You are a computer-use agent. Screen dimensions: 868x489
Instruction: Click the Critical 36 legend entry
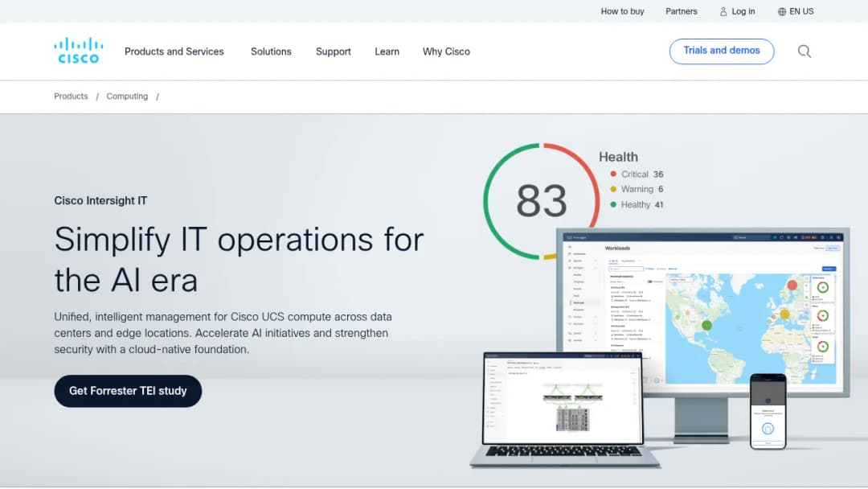click(x=637, y=174)
